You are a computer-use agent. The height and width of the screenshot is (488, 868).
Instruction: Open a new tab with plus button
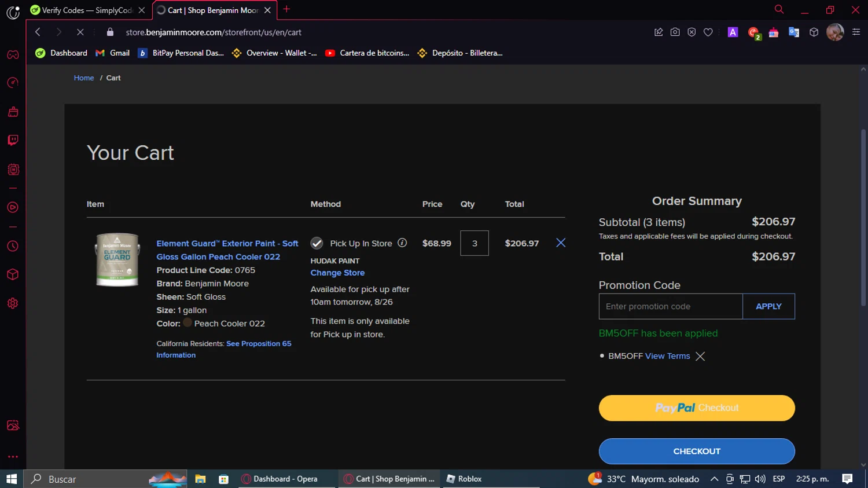click(286, 9)
